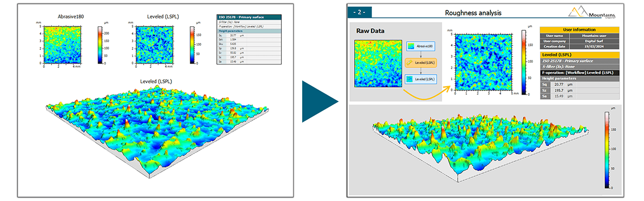Select the highlighted Leveled (LSPL) operator node
This screenshot has width=644, height=201.
(x=421, y=63)
